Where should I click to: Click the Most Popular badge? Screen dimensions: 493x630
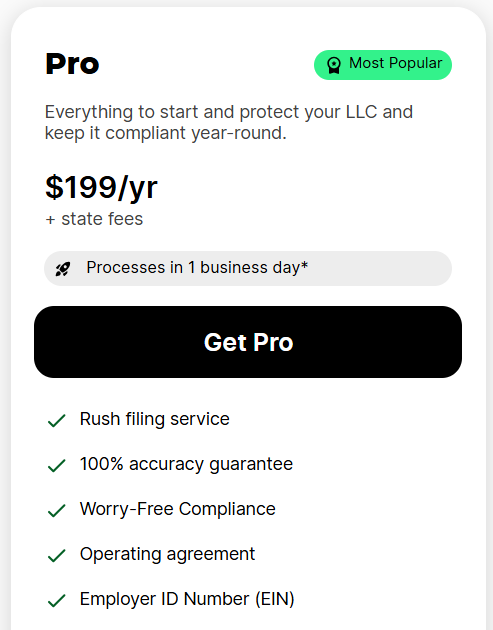click(383, 65)
